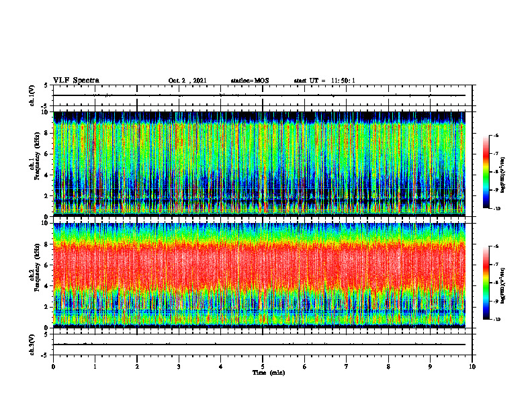Click time axis tick label "5"
The width and height of the screenshot is (532, 411).
click(263, 367)
